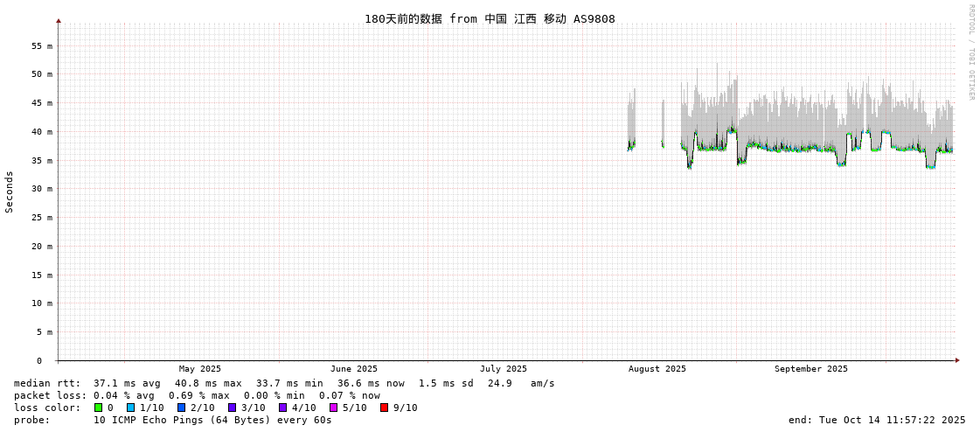The width and height of the screenshot is (980, 432).
Task: Click the arrow atop the y-axis
Action: (x=59, y=20)
